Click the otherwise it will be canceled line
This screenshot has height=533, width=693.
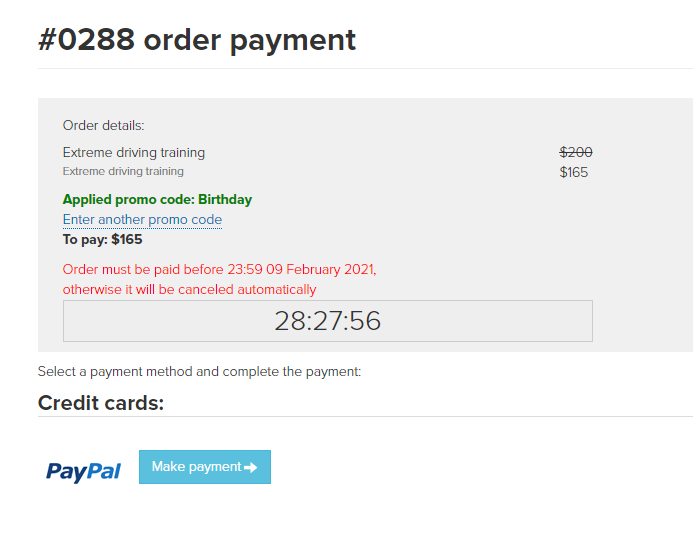tap(190, 289)
